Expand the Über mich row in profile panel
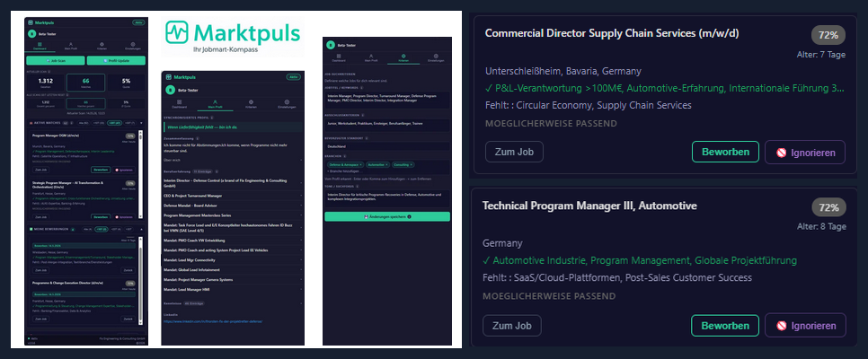The width and height of the screenshot is (868, 359). [x=233, y=160]
